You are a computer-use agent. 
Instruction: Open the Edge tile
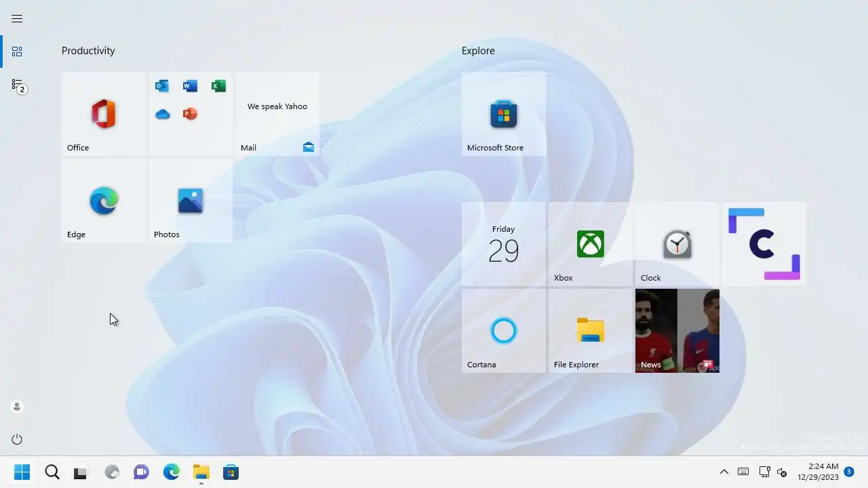point(104,201)
